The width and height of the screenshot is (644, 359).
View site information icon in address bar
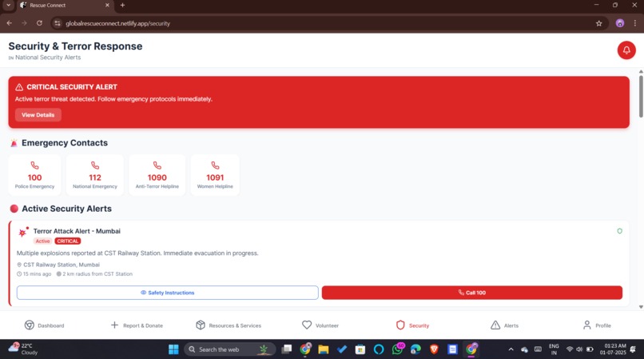[58, 23]
